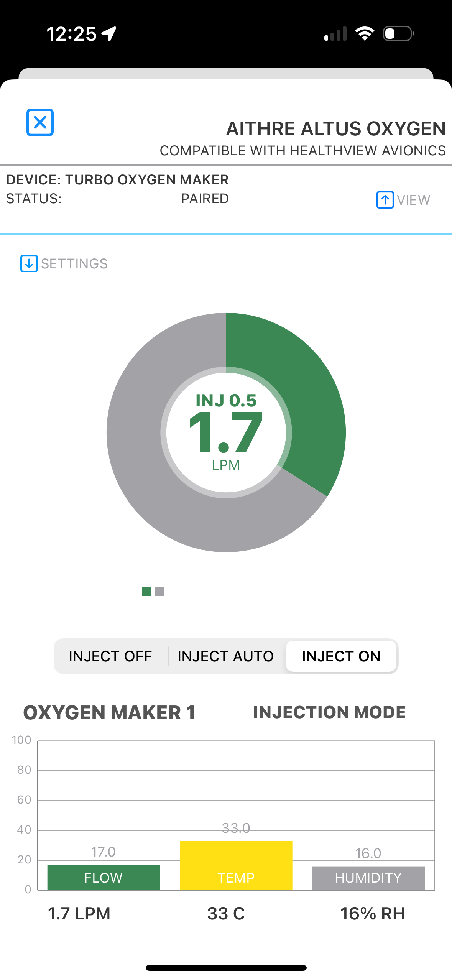Viewport: 452px width, 980px height.
Task: Tap the cellular signal bars icon
Action: click(x=335, y=34)
